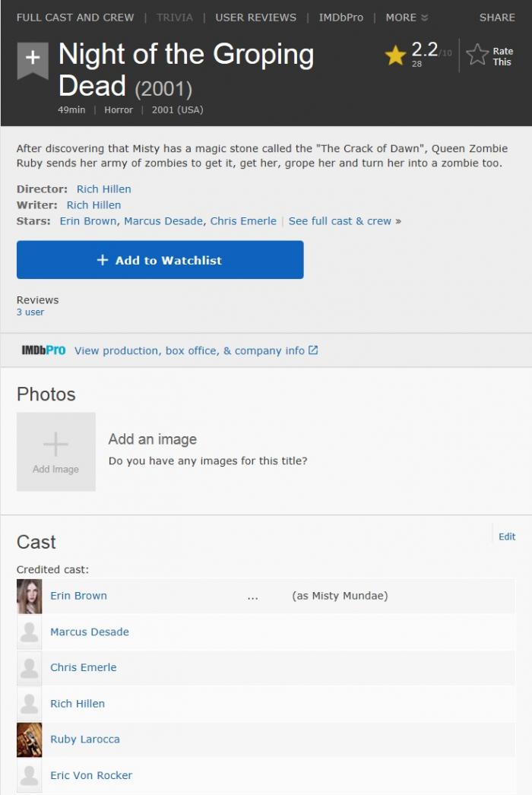
Task: Click the "(as Misty Mundae)" credit text
Action: [340, 596]
